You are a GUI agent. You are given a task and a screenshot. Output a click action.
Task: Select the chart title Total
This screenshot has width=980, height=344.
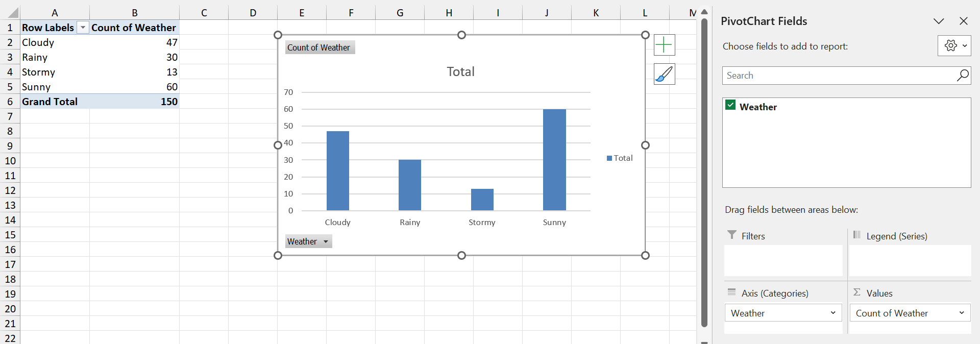click(x=460, y=72)
